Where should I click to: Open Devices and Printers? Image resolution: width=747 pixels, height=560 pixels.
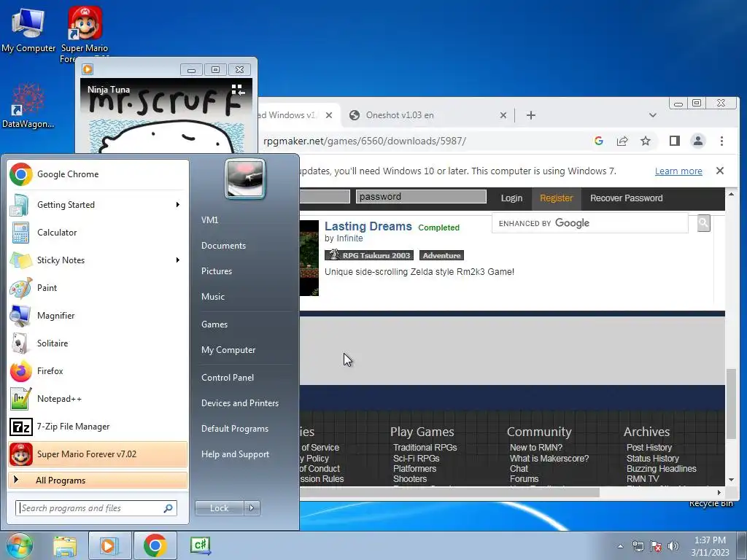pos(240,403)
